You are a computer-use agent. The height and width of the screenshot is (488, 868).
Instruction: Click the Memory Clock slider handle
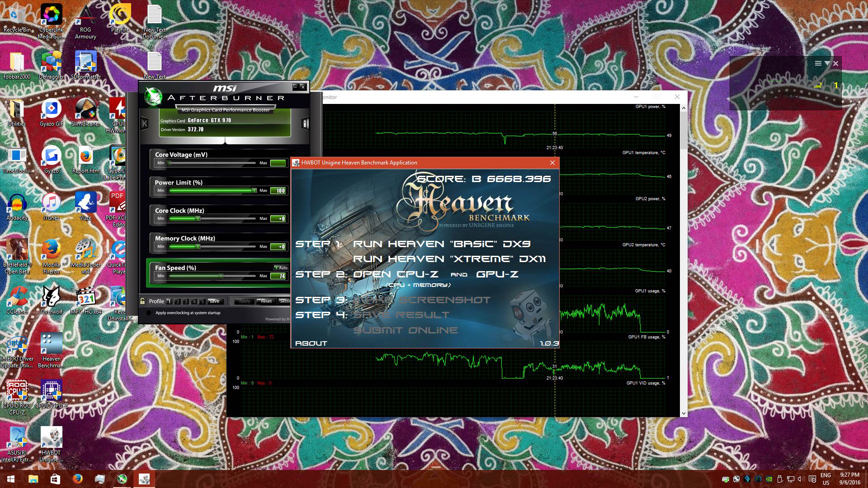(198, 246)
